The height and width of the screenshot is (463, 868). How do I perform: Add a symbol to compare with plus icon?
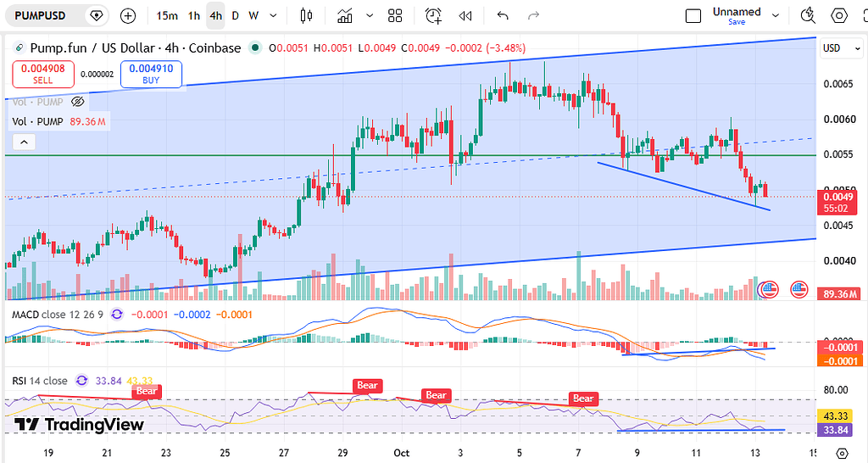click(128, 15)
